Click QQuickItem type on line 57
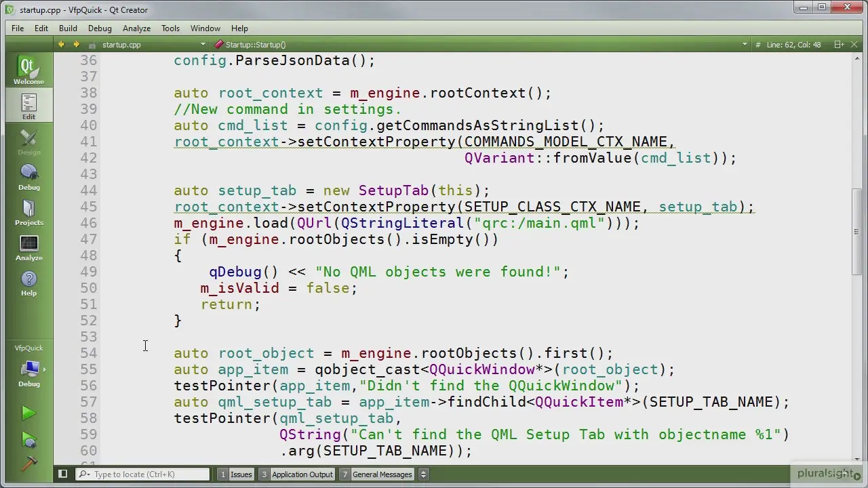868x488 pixels. coord(579,402)
